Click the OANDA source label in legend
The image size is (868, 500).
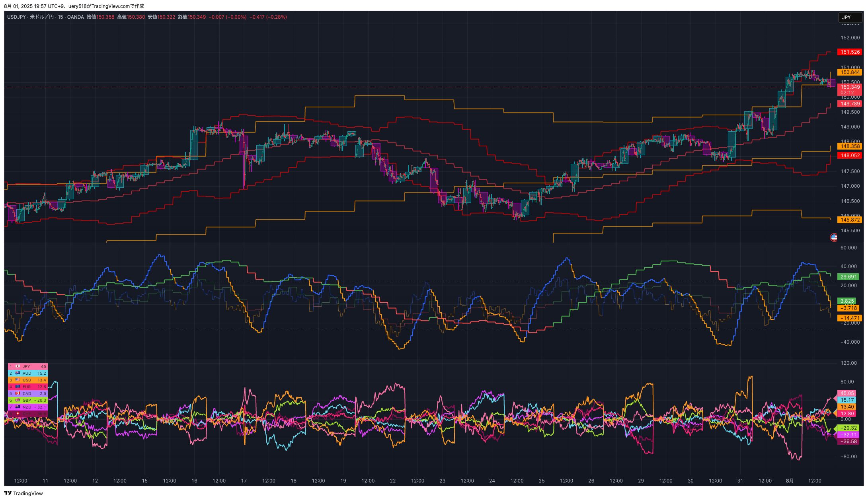point(75,17)
